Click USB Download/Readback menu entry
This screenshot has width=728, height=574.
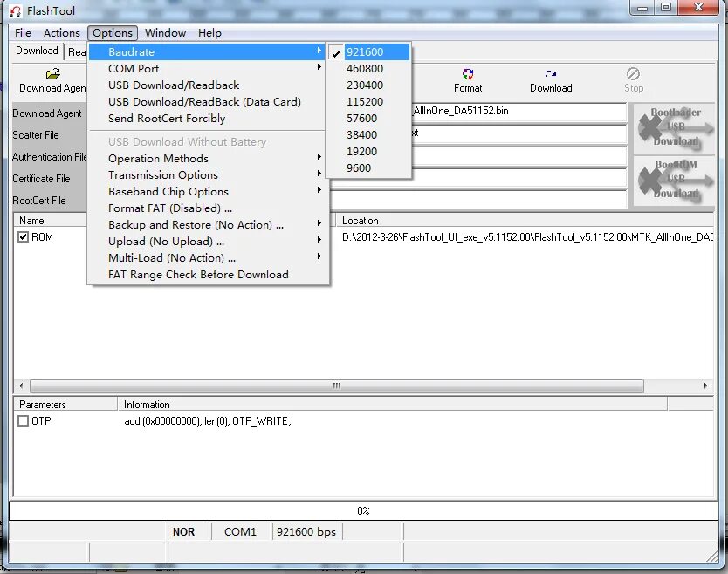[207, 85]
